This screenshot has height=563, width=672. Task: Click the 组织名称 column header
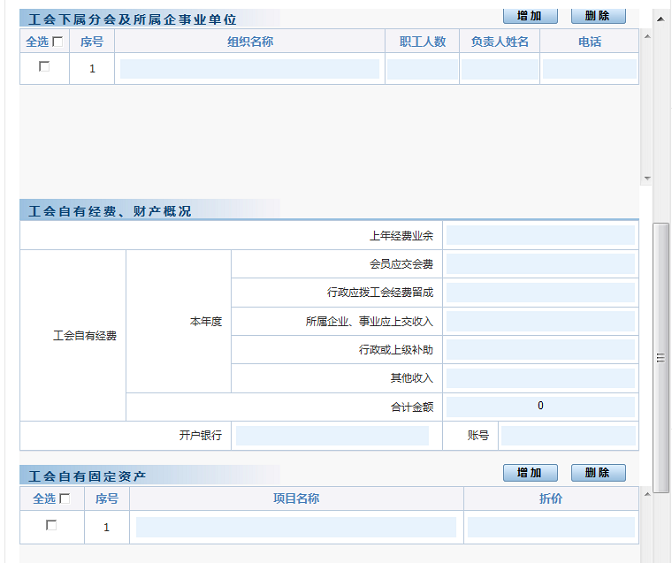click(x=250, y=42)
